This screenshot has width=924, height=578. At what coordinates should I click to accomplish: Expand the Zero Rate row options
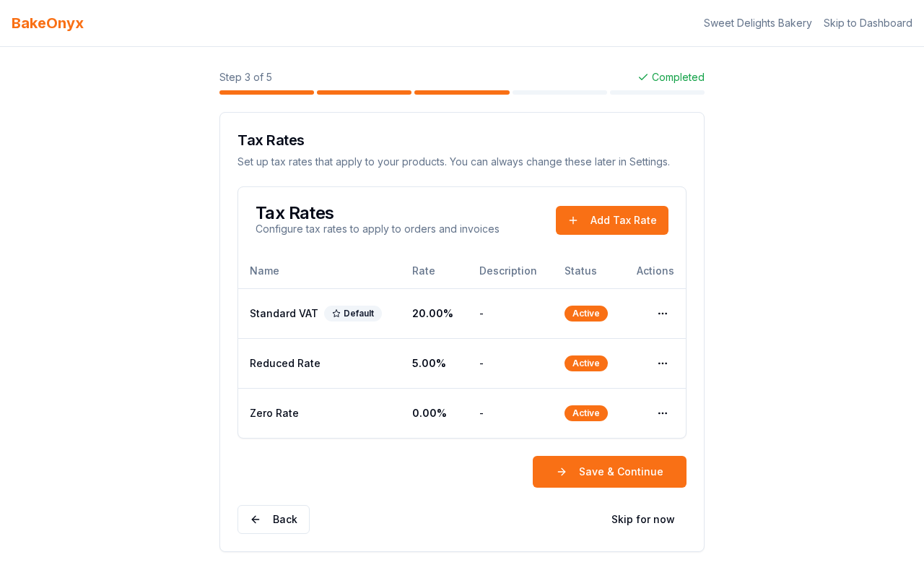pyautogui.click(x=662, y=413)
